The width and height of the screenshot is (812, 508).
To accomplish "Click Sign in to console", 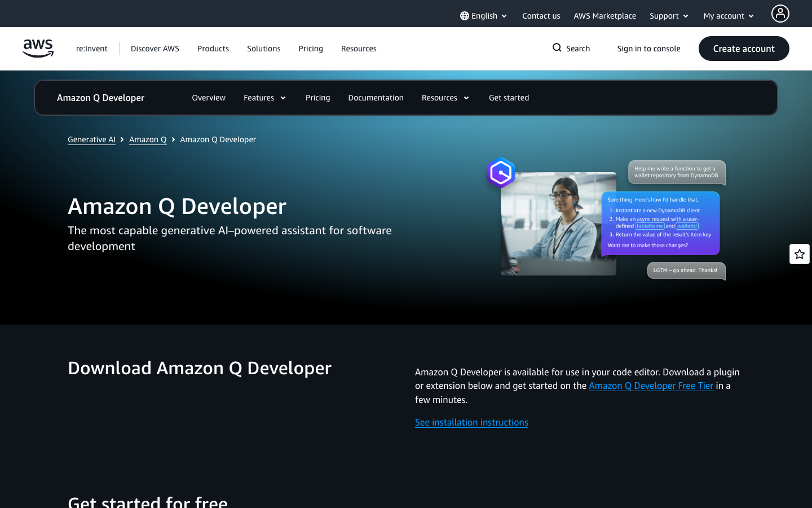I will (x=649, y=49).
